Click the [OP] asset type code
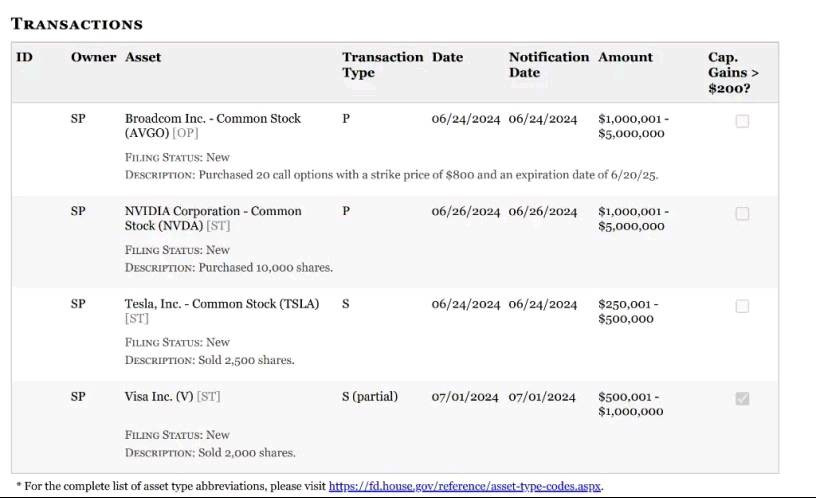 click(x=185, y=133)
